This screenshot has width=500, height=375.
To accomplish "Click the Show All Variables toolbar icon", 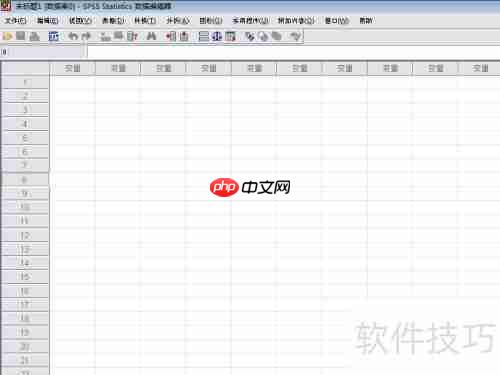I will [276, 36].
